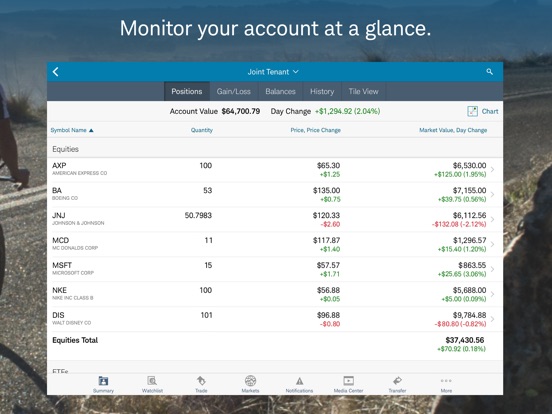
Task: Click DIS quantity 101
Action: (207, 315)
